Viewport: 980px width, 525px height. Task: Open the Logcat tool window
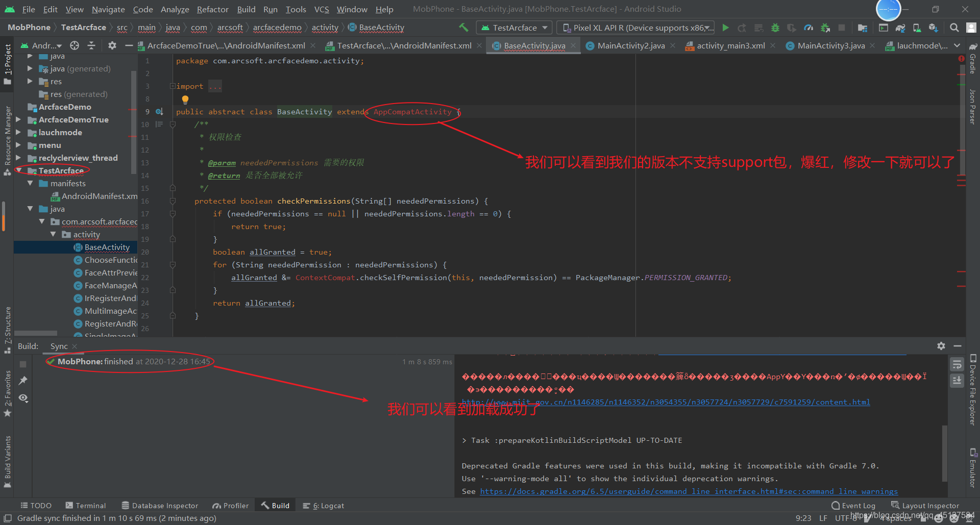[324, 506]
